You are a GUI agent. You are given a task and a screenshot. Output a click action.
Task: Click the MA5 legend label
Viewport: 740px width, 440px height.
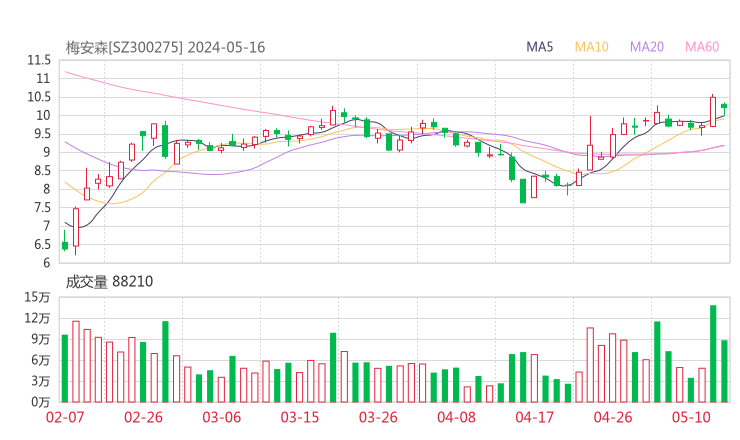(539, 47)
